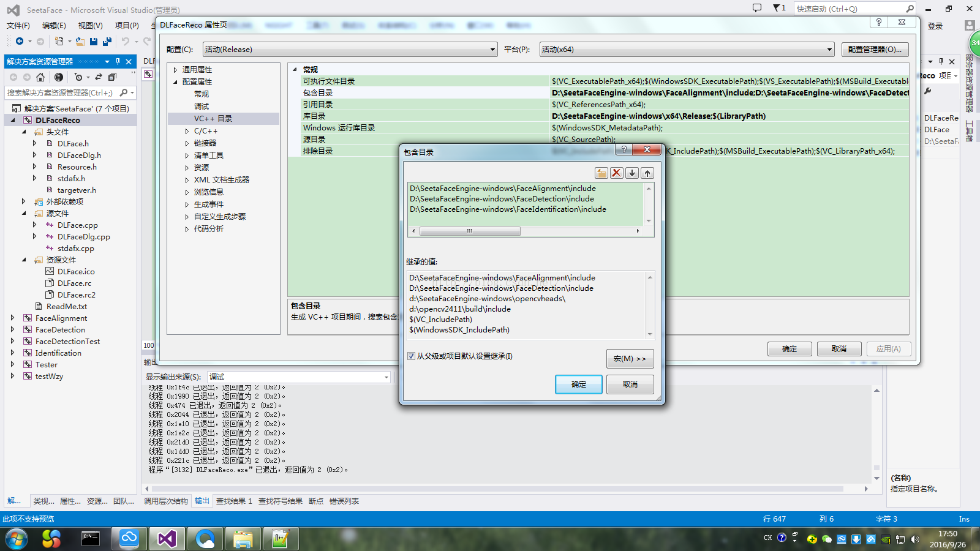
Task: Click the speaker volume tray icon
Action: click(x=915, y=539)
